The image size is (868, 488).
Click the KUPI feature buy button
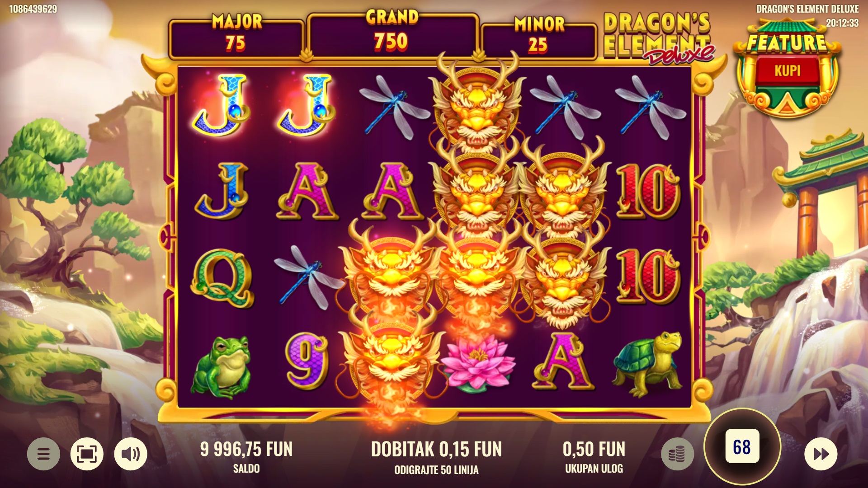[788, 70]
